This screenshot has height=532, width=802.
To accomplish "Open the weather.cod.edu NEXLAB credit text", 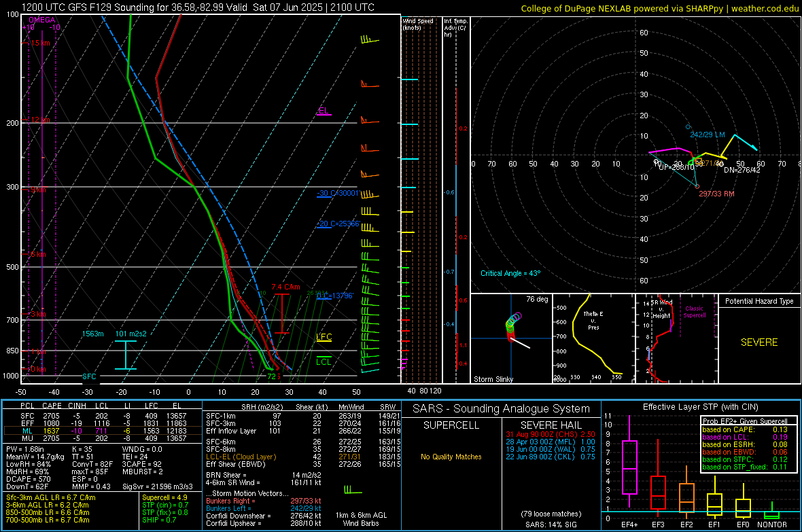I will click(660, 8).
